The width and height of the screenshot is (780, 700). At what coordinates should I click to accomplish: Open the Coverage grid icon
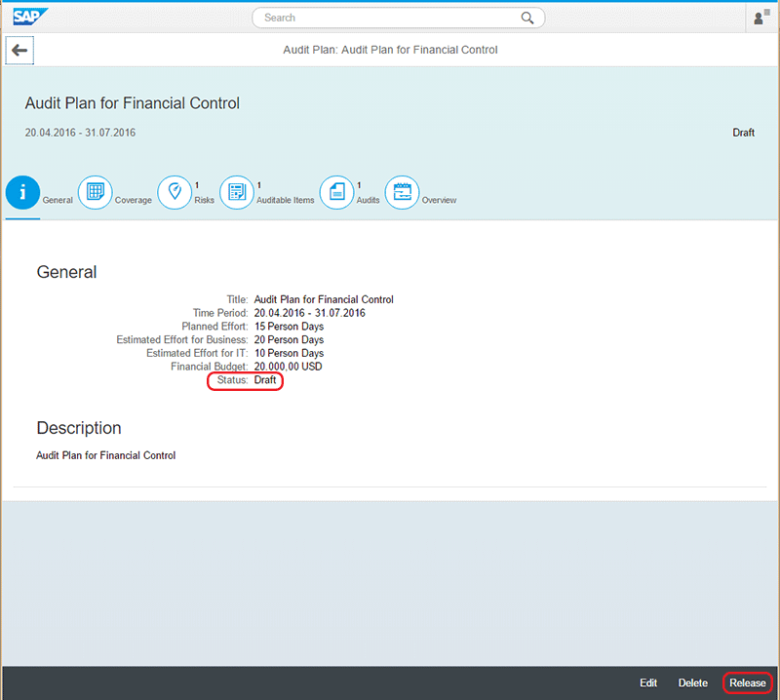click(x=95, y=193)
